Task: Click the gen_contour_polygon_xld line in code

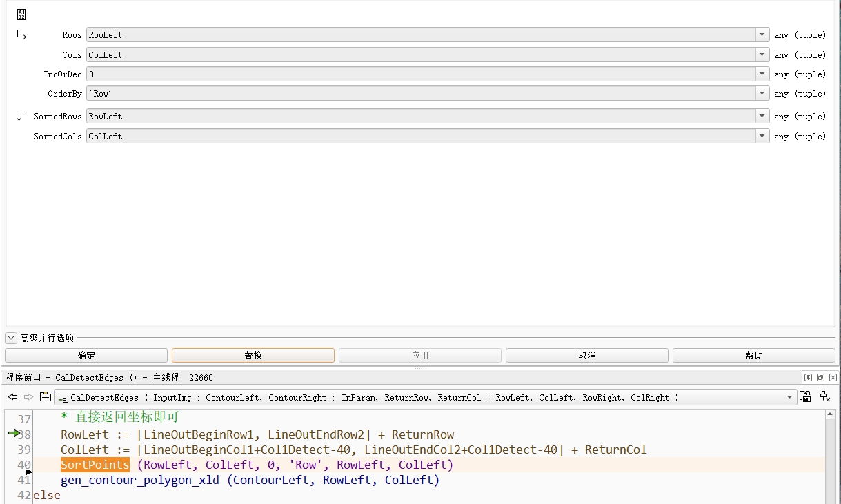Action: click(250, 480)
